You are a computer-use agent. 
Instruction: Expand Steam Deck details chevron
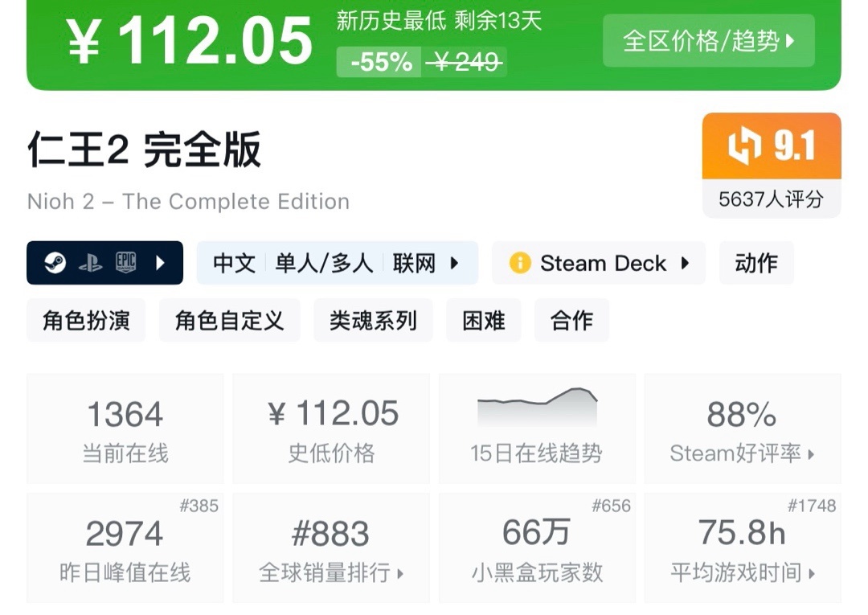(x=685, y=263)
